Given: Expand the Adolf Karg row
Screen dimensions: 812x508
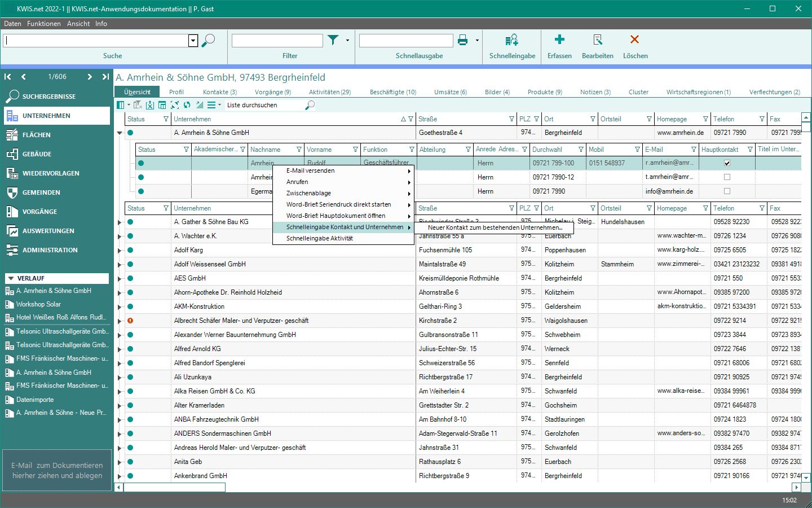Looking at the screenshot, I should [x=120, y=251].
